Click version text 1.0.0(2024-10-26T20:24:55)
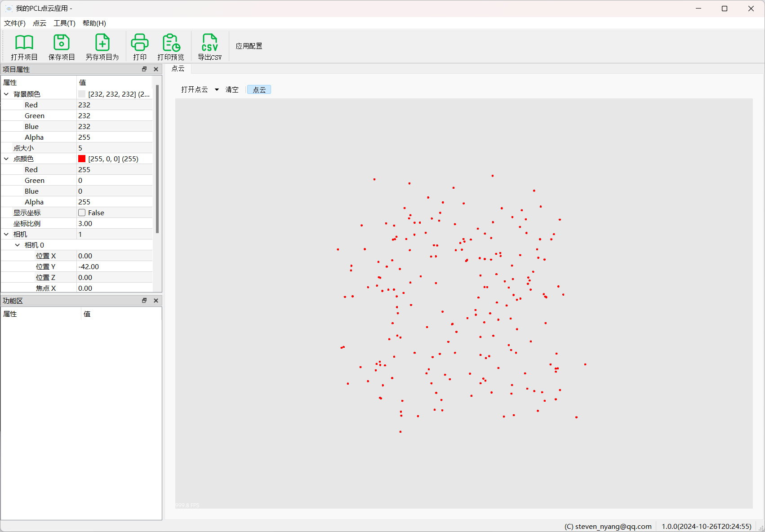The image size is (765, 532). pyautogui.click(x=707, y=526)
